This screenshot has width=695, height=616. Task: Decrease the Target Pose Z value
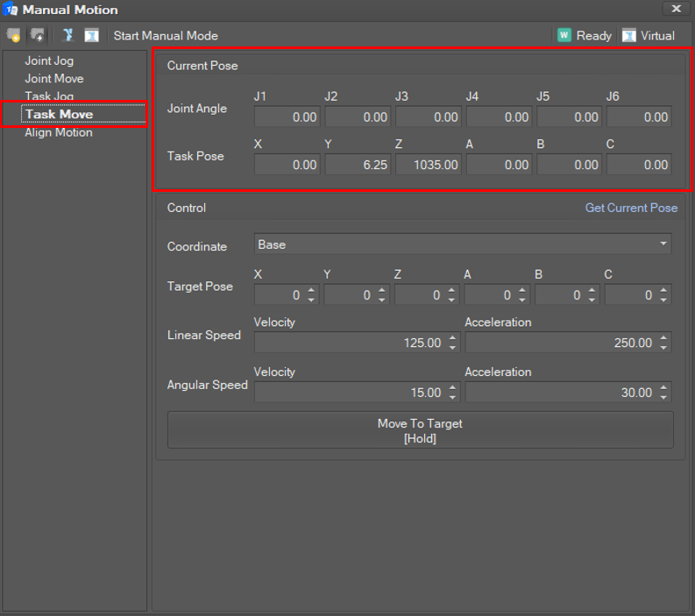point(451,301)
